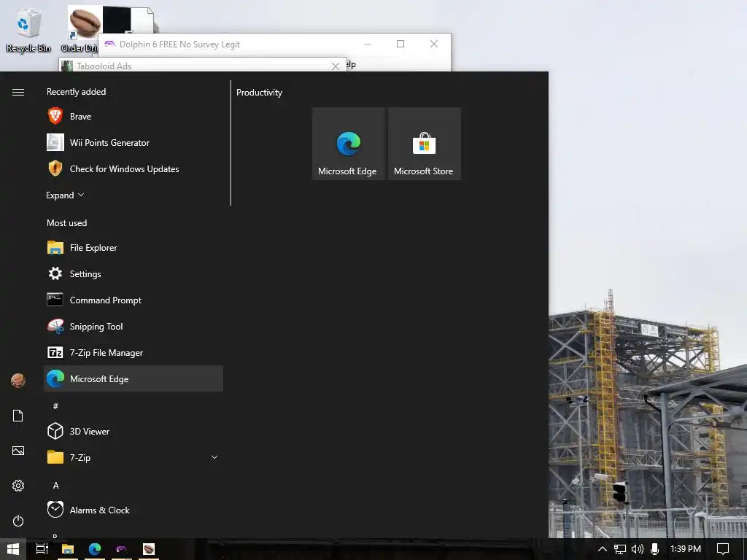Image resolution: width=747 pixels, height=560 pixels.
Task: Show hidden system tray icons
Action: coord(602,549)
